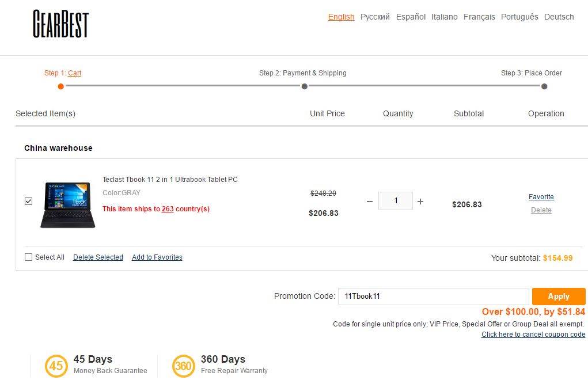
Task: Click the GearBest logo
Action: 60,24
